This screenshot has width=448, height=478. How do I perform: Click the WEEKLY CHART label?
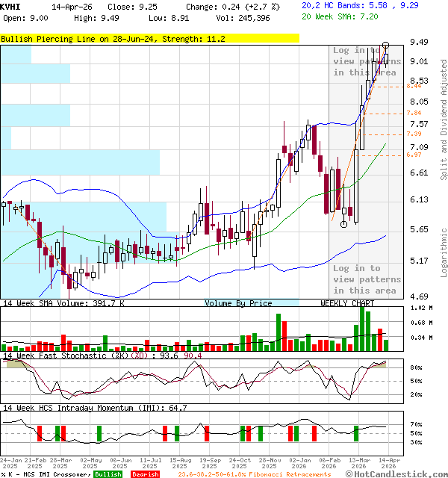point(347,303)
